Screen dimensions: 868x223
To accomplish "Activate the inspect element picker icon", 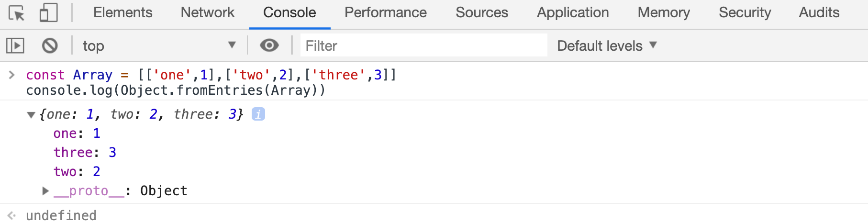I will click(17, 13).
